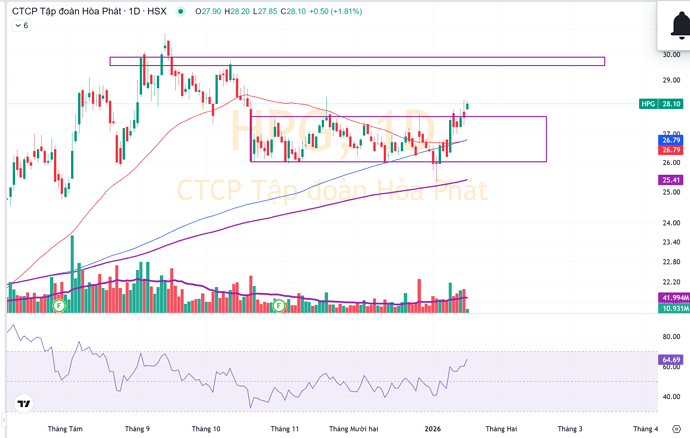Click the 29.00 price axis level
The width and height of the screenshot is (690, 438).
tap(672, 80)
